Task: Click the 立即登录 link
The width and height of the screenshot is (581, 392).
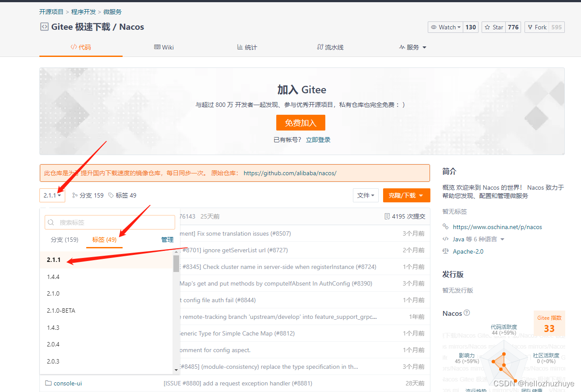Action: point(318,140)
